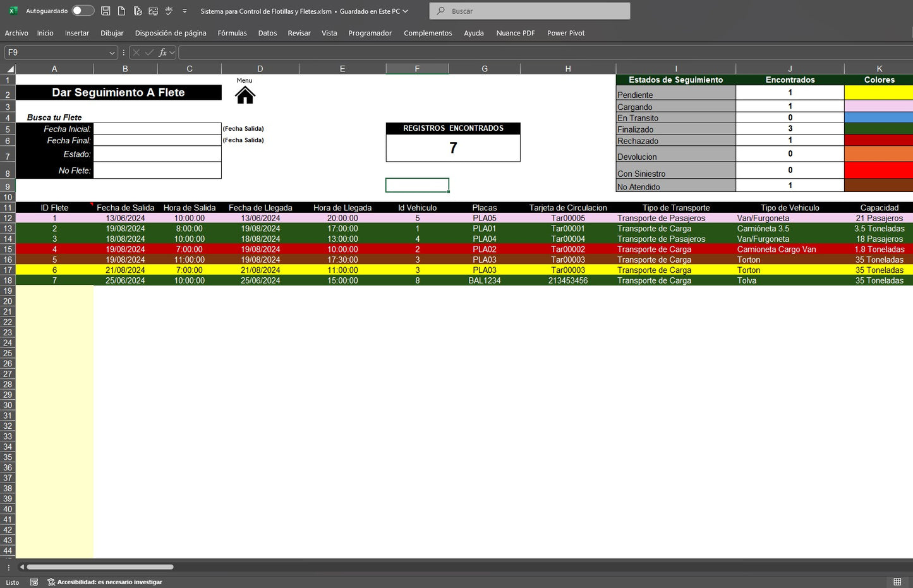The width and height of the screenshot is (913, 588).
Task: Click the sheet tab options dots icon
Action: tap(8, 567)
